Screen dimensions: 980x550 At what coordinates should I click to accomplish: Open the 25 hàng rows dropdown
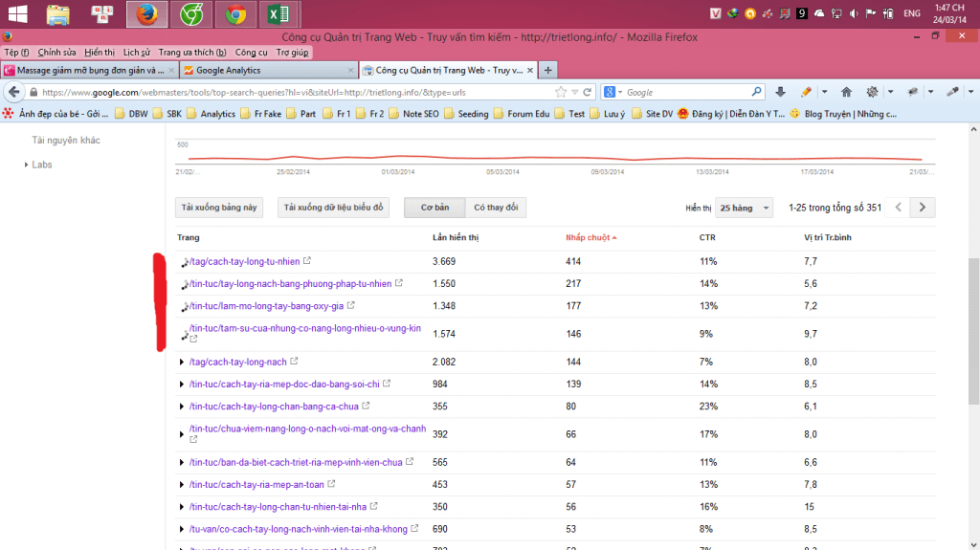pos(744,208)
